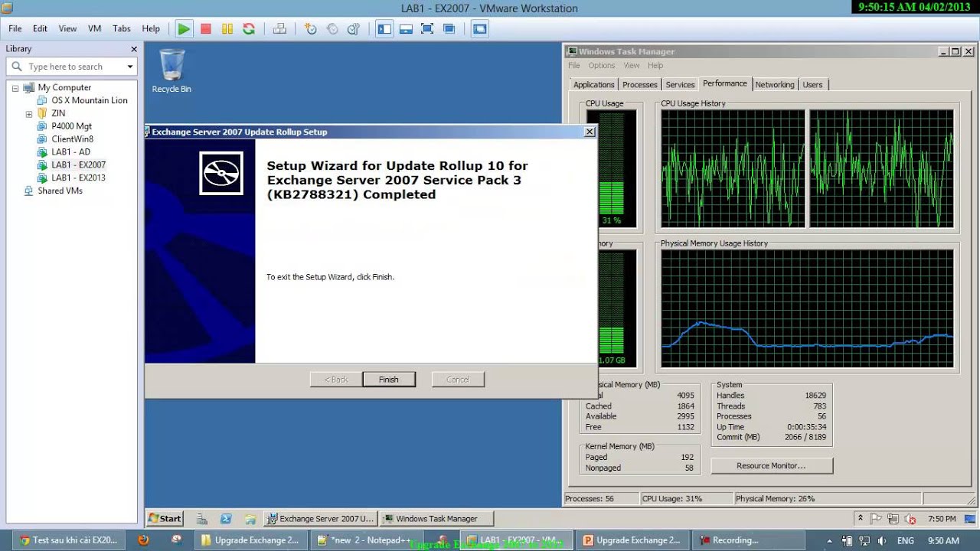Suspend the VM with the yellow pause icon
The image size is (980, 551).
[x=227, y=29]
